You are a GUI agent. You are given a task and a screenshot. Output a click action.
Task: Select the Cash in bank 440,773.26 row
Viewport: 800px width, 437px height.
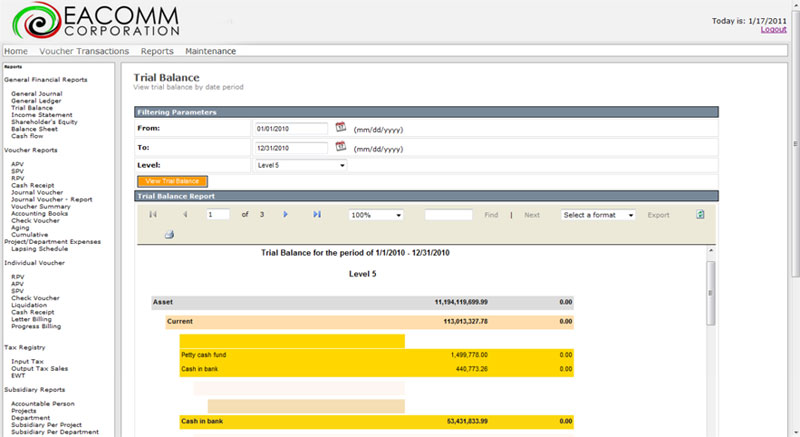click(x=377, y=369)
